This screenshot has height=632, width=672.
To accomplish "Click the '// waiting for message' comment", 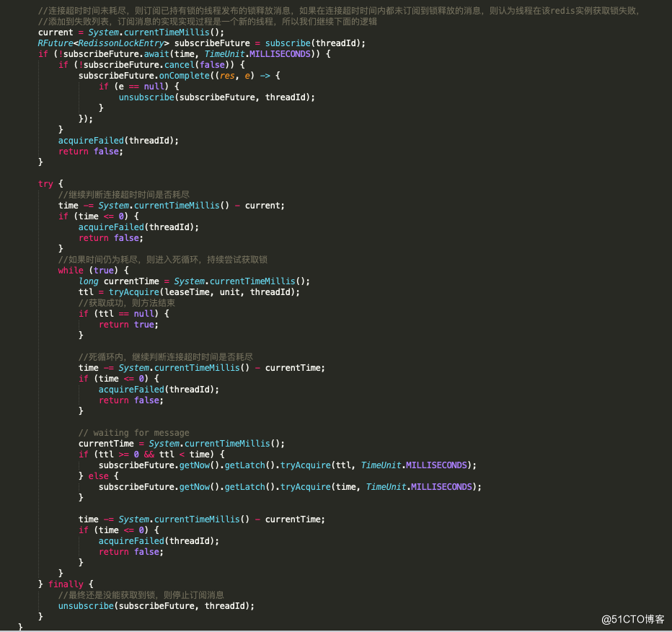I will pos(133,433).
